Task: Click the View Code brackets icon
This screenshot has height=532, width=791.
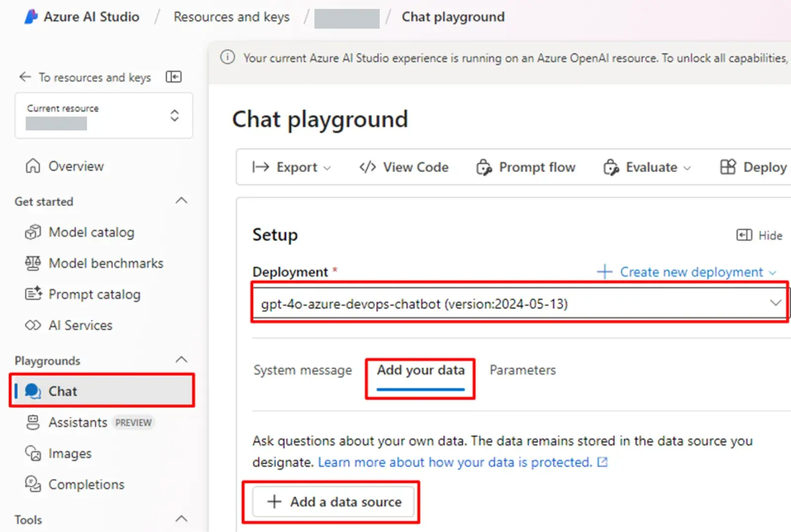Action: pos(367,167)
